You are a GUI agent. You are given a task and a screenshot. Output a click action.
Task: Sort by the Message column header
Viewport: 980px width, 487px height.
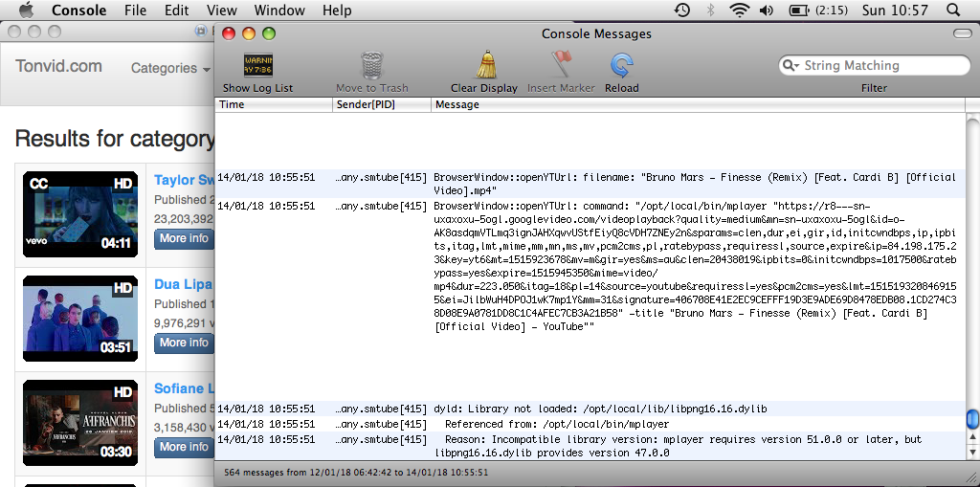click(698, 104)
